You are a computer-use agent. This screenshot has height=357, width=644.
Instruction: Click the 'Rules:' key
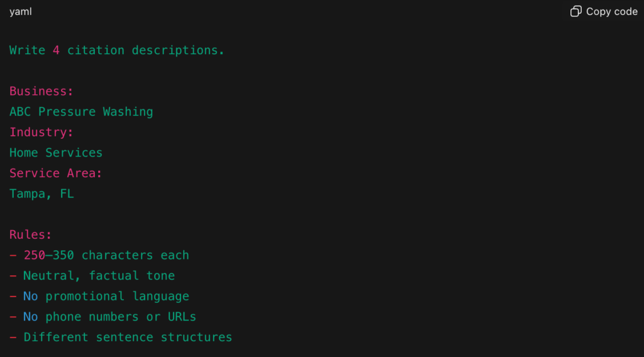(x=31, y=234)
